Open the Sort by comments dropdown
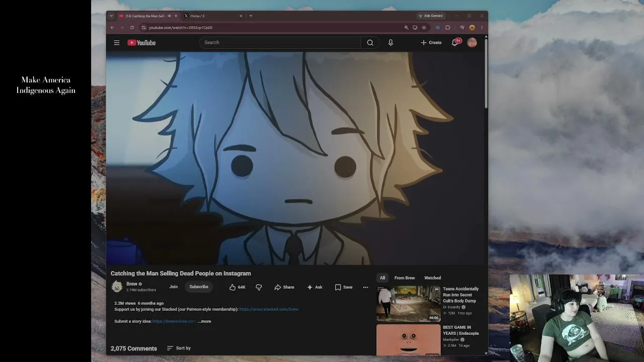The image size is (644, 362). (x=179, y=348)
